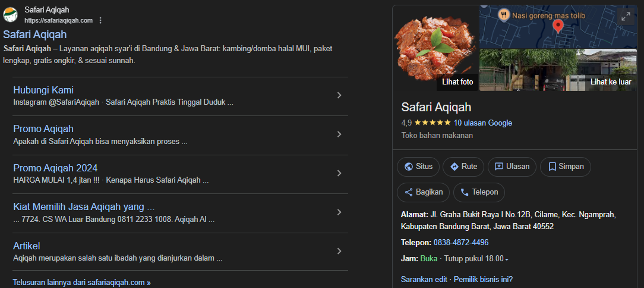Screen dimensions: 644x288
Task: Click the Safari Aqiqah site favicon
Action: pos(11,15)
